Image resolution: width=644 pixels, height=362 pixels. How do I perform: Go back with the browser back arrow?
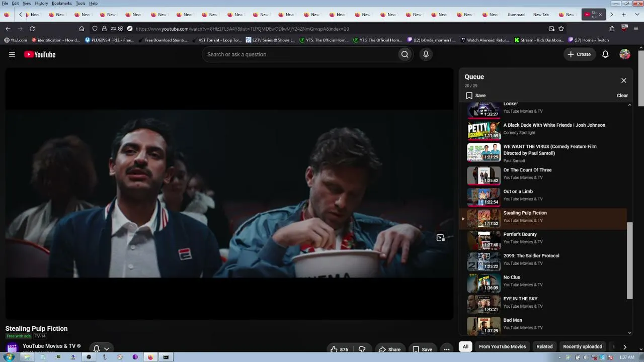[8, 29]
